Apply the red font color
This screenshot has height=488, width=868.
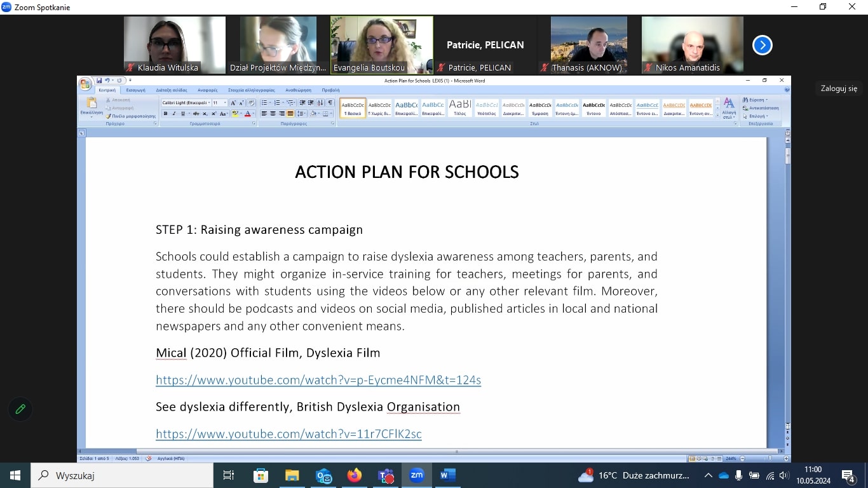tap(248, 114)
